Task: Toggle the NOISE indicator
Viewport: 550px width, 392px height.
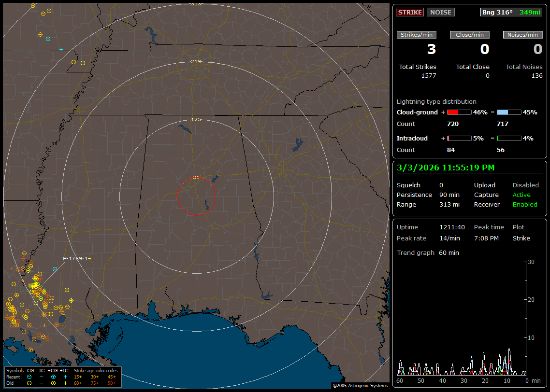Action: (x=440, y=12)
